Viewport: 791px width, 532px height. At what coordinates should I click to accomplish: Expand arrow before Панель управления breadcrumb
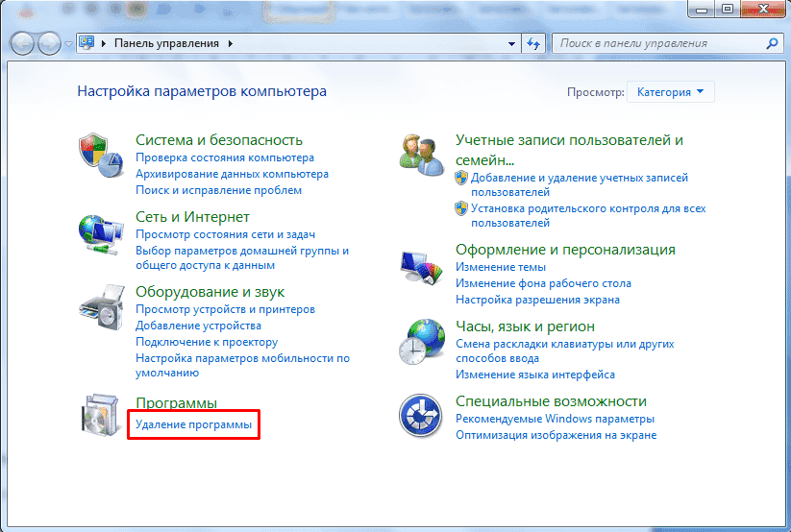pos(104,43)
